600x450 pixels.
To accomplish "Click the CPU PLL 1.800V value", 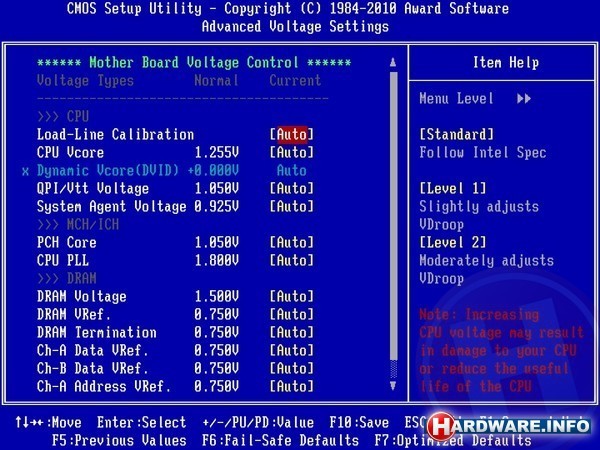I will pyautogui.click(x=217, y=260).
